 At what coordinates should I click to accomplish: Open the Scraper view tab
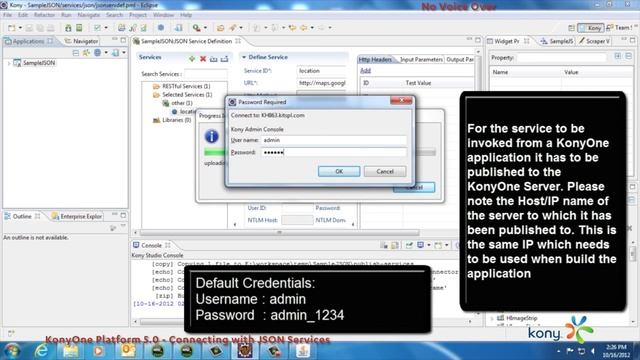[594, 41]
